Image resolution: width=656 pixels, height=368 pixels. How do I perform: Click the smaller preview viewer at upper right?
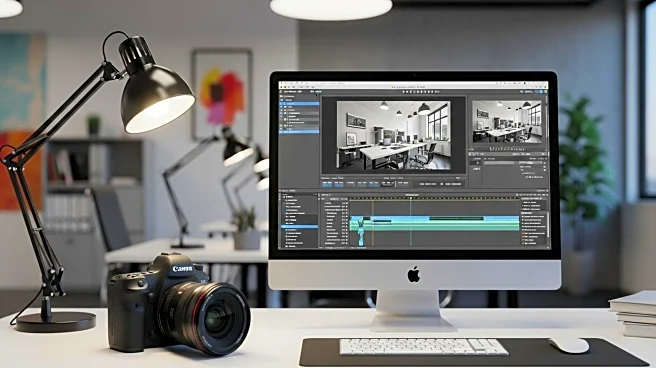507,122
